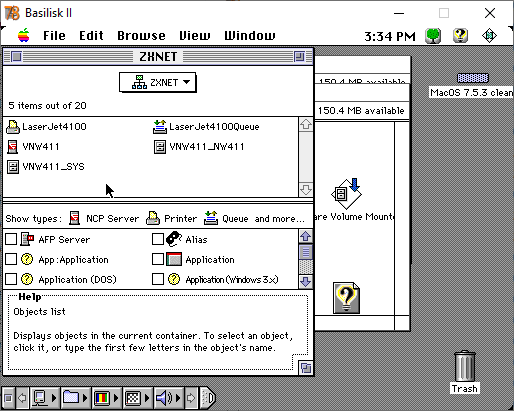
Task: Select the VNW411 NCP server icon
Action: tap(13, 147)
